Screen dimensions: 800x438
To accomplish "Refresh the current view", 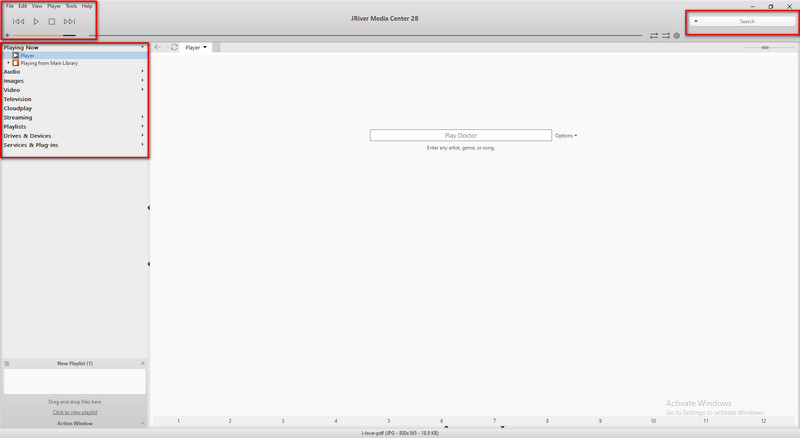I will pos(174,47).
